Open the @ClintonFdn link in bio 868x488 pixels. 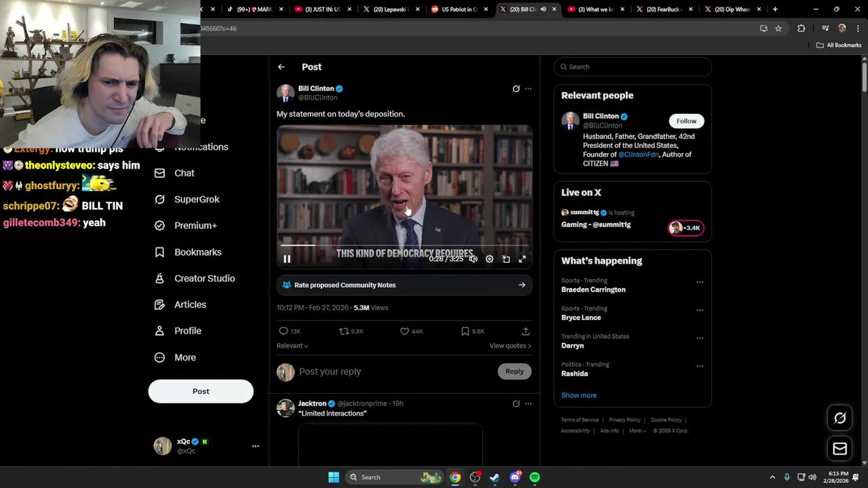pyautogui.click(x=638, y=155)
